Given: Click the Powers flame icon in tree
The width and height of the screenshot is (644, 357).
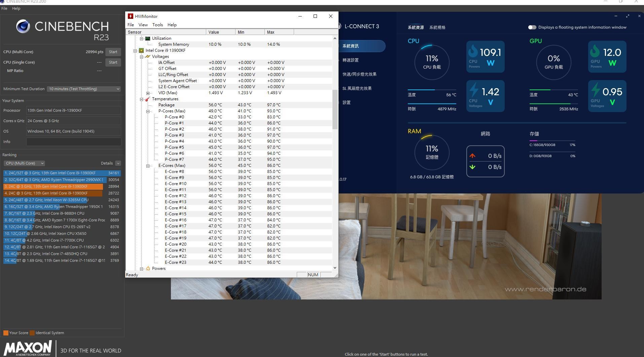Looking at the screenshot, I should tap(148, 269).
